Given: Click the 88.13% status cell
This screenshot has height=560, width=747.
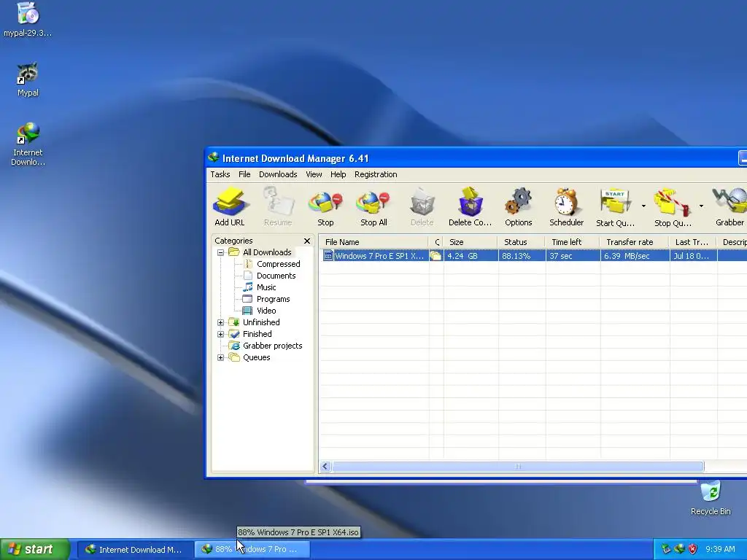Looking at the screenshot, I should click(x=522, y=256).
